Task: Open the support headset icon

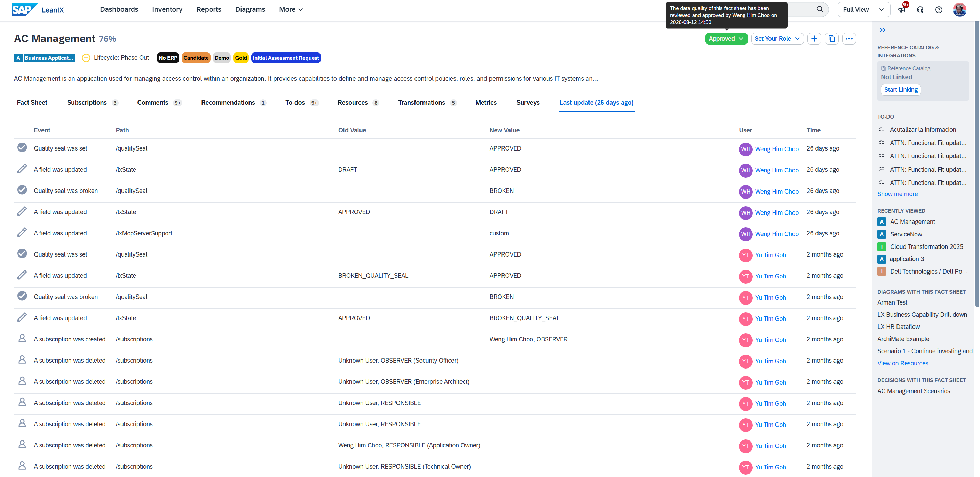Action: click(920, 9)
